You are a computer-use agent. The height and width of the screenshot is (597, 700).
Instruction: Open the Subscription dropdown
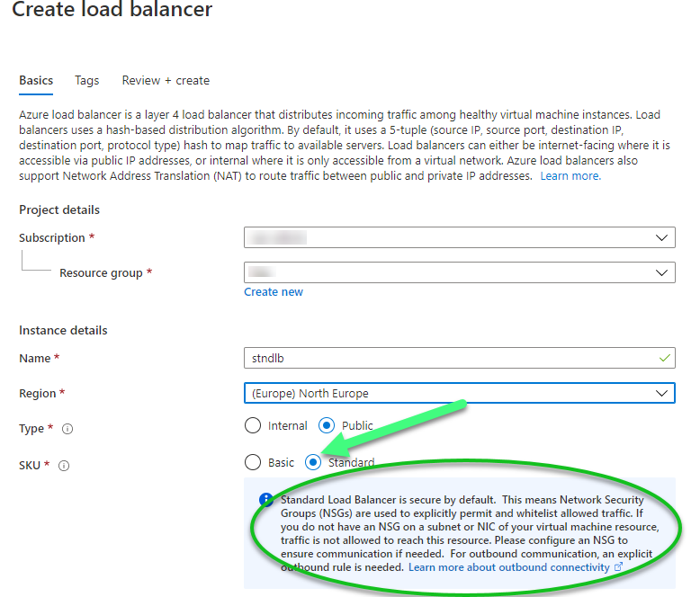460,237
